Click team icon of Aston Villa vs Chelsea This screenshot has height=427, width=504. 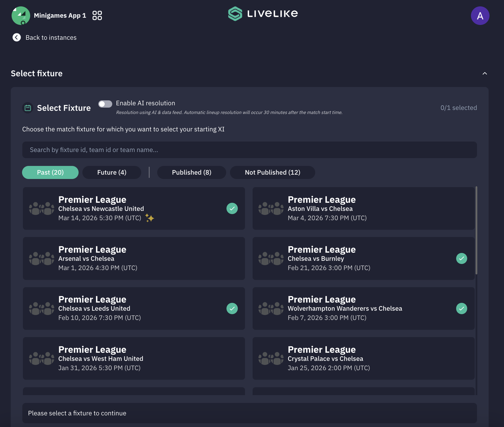tap(271, 209)
